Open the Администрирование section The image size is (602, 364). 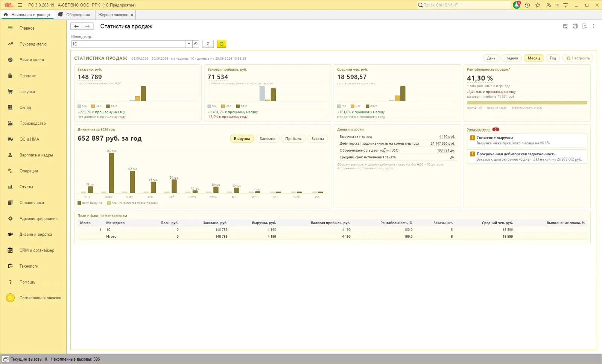pos(38,218)
